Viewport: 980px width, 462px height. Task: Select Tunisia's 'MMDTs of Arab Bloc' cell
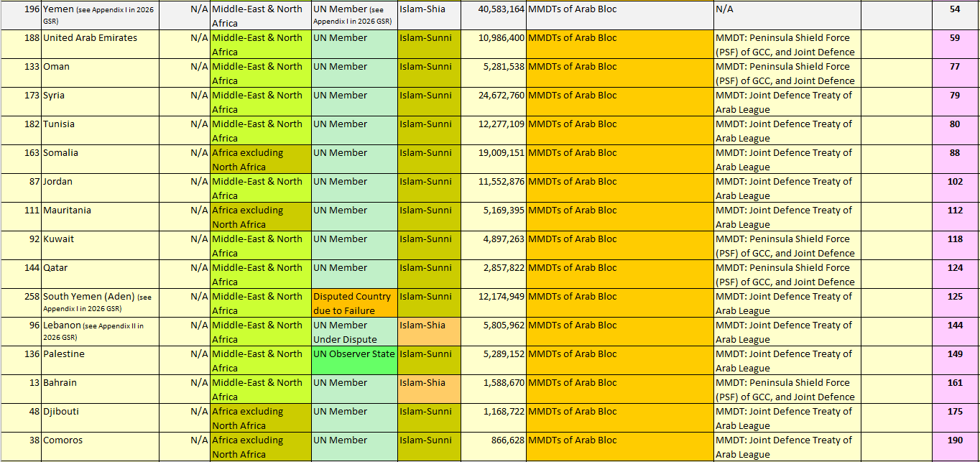[x=620, y=131]
